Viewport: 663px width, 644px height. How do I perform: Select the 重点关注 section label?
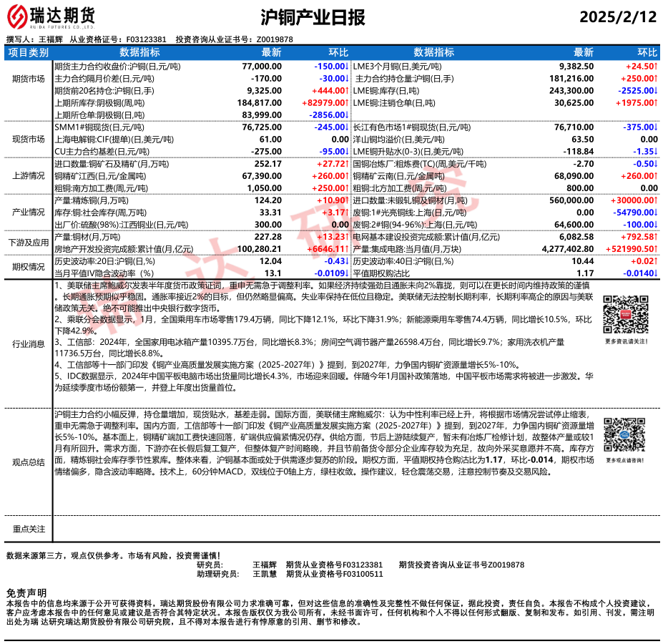(29, 529)
